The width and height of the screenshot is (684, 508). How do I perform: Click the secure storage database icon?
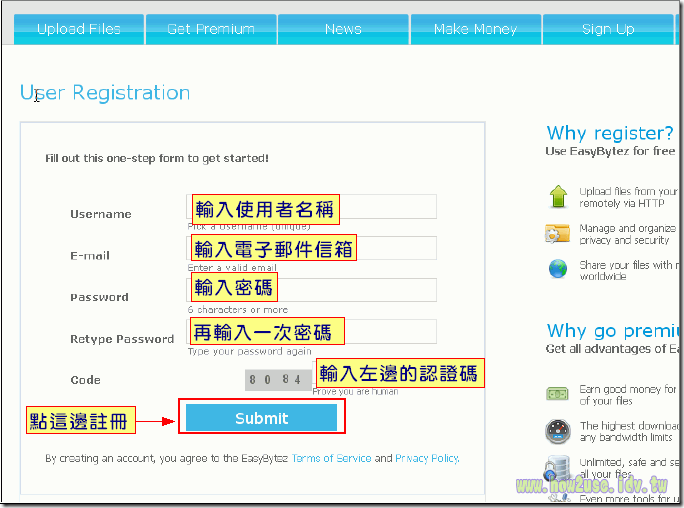click(x=557, y=468)
